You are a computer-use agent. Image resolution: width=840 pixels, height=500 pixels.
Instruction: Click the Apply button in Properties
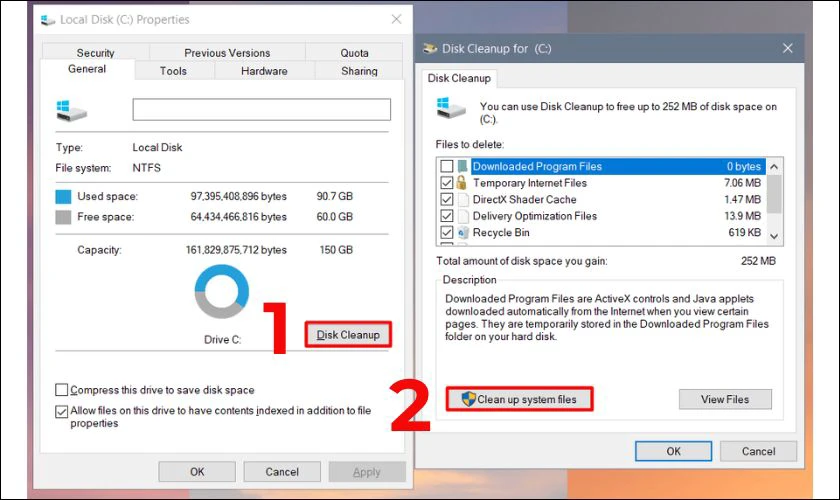(366, 472)
